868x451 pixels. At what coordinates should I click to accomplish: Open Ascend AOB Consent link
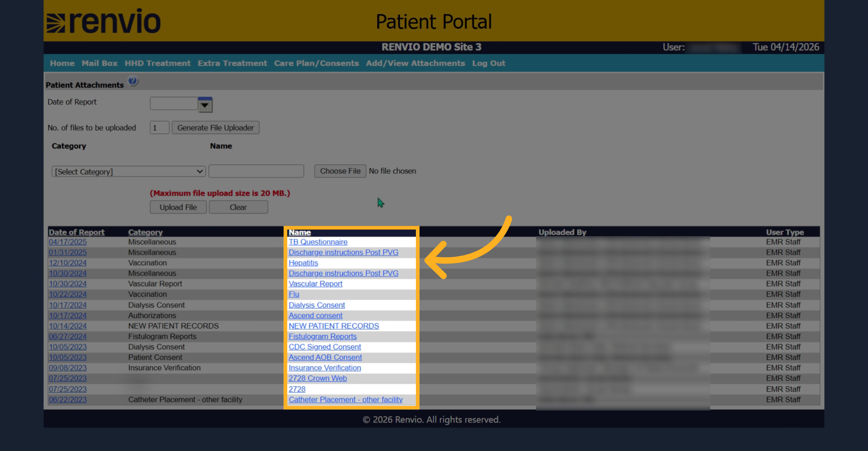[325, 358]
